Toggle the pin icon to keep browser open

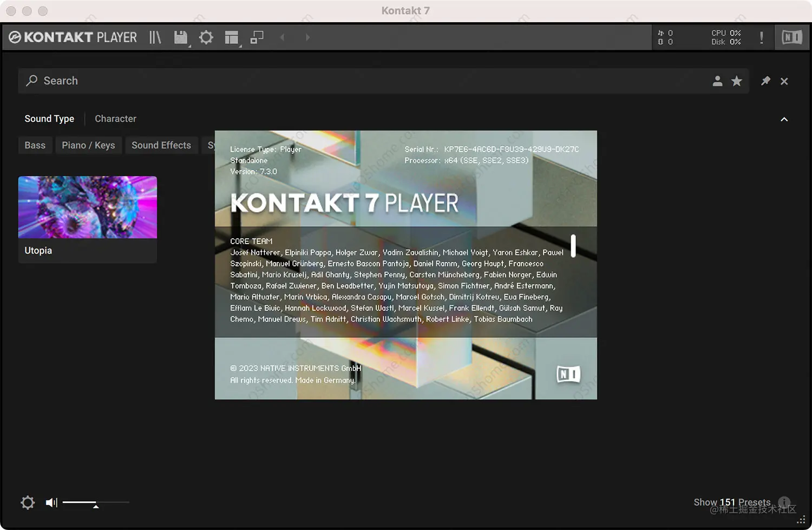pyautogui.click(x=765, y=81)
